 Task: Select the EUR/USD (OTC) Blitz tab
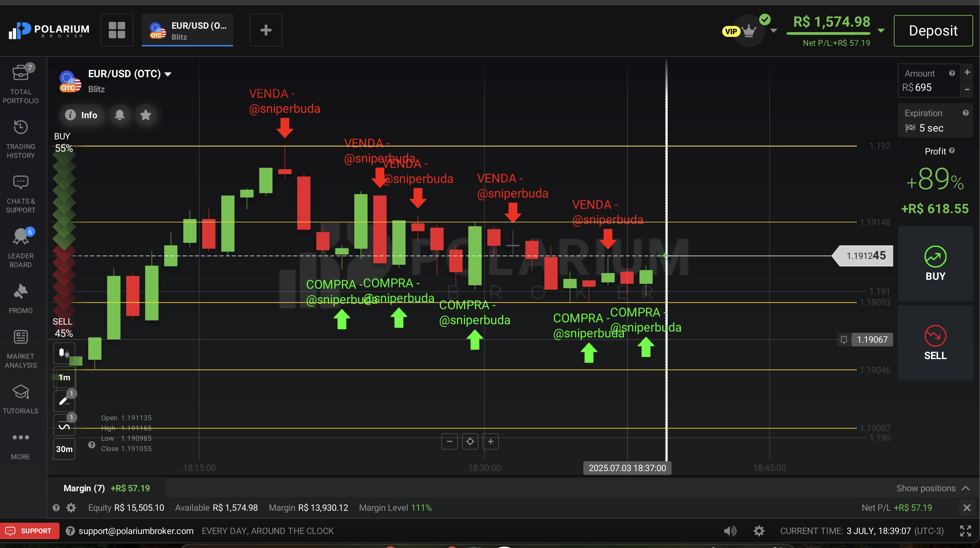187,30
